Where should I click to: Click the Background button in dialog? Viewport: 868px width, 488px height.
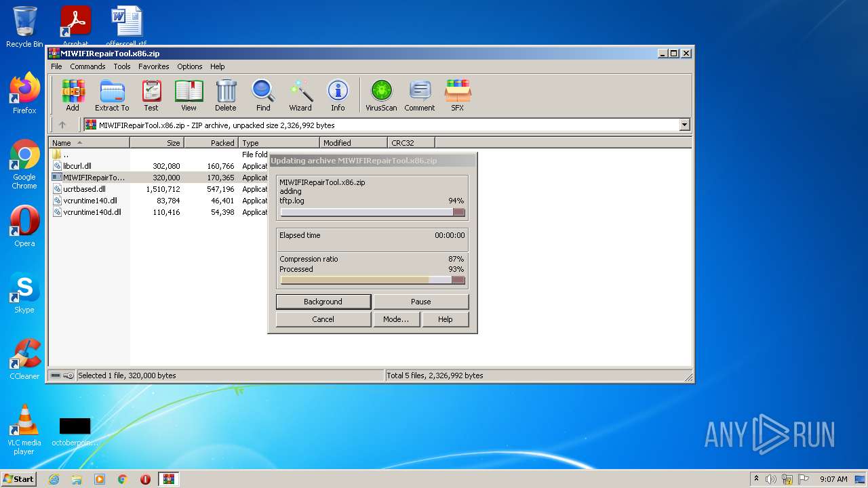[323, 302]
